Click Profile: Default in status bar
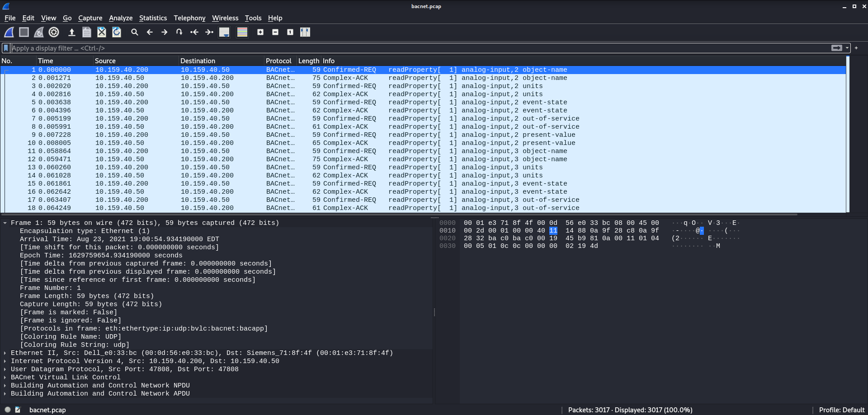Screen dimensions: 868x415 (x=841, y=410)
